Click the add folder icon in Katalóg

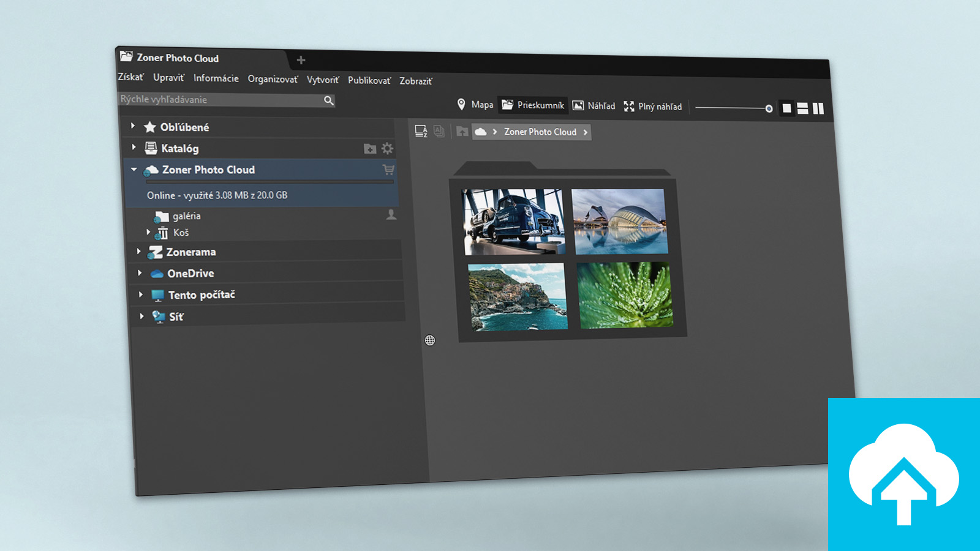tap(370, 148)
